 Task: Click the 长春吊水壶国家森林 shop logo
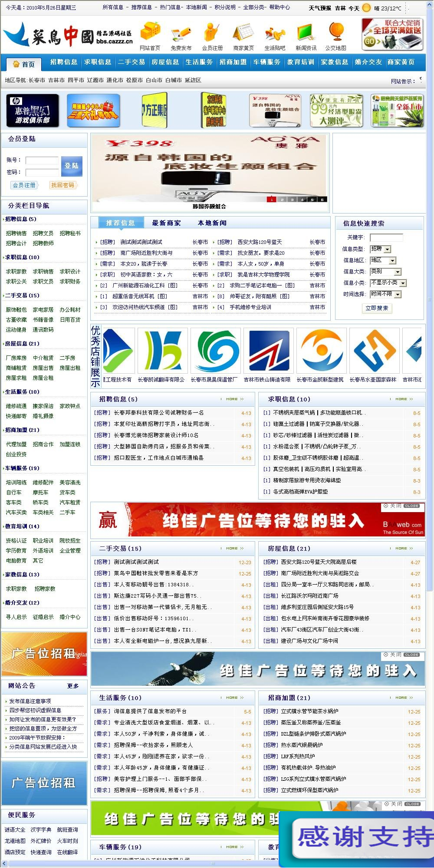[x=375, y=350]
